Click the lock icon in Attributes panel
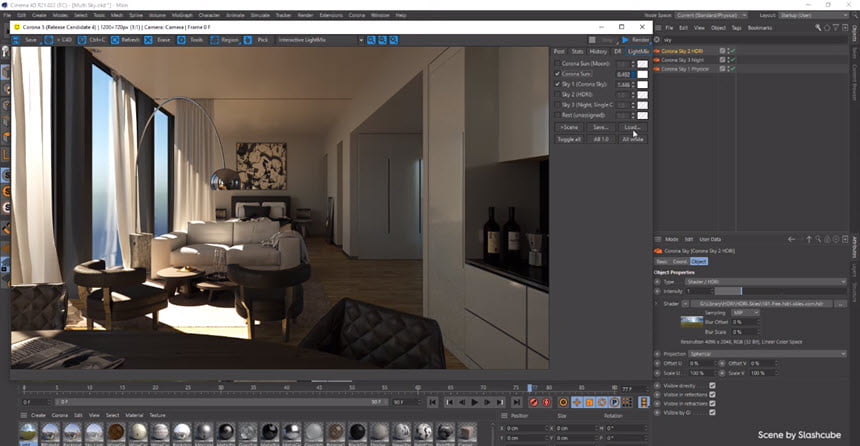 [x=827, y=239]
